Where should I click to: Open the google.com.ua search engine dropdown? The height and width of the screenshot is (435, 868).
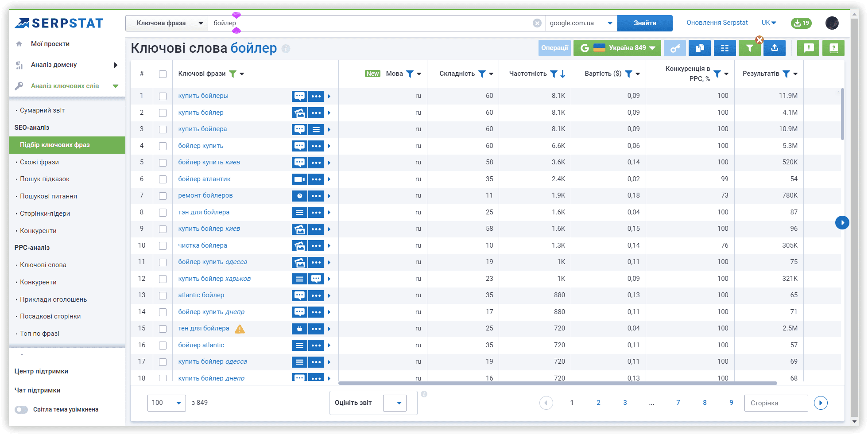pos(581,23)
